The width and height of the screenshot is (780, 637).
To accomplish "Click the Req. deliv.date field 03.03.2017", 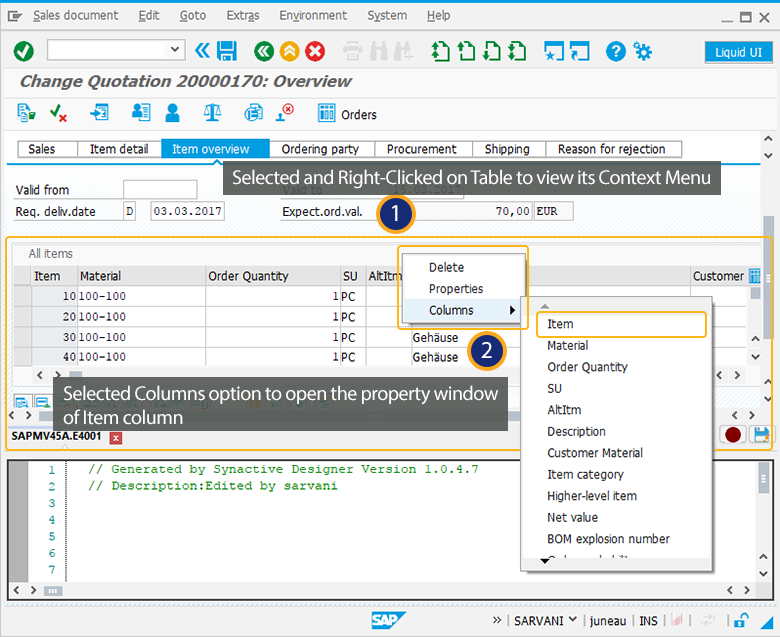I will (x=188, y=211).
